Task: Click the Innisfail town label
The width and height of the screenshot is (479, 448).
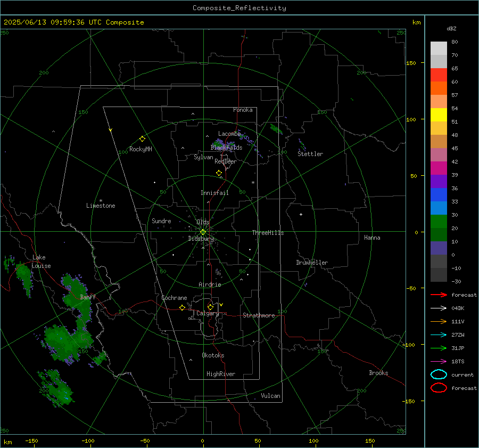Action: (x=214, y=193)
